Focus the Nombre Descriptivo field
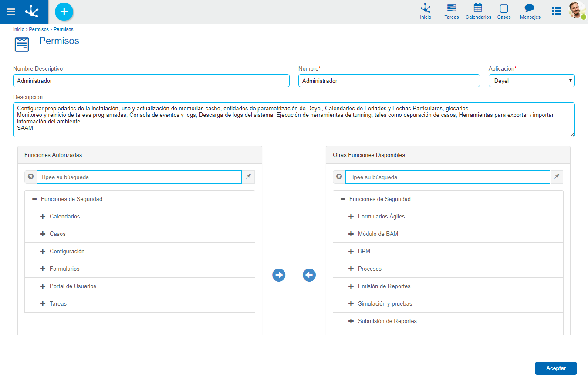This screenshot has width=588, height=388. (x=151, y=81)
